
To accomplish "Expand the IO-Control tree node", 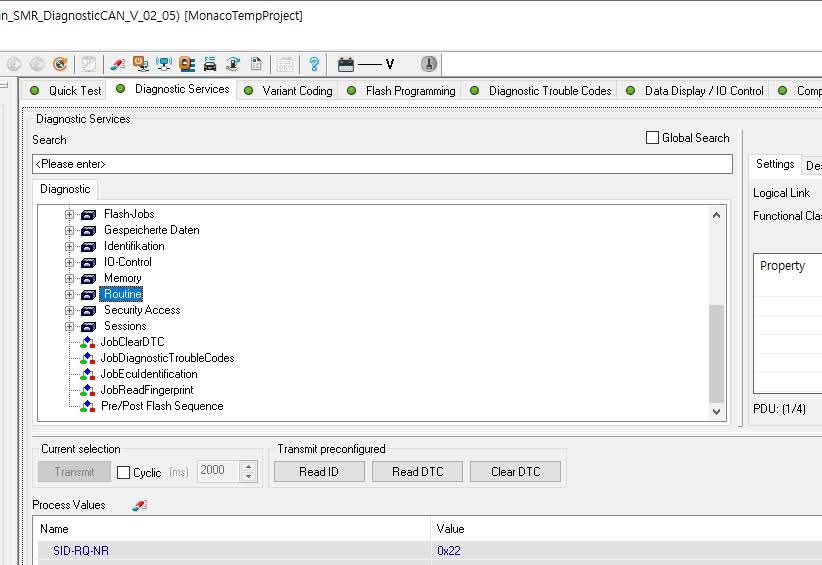I will 69,263.
